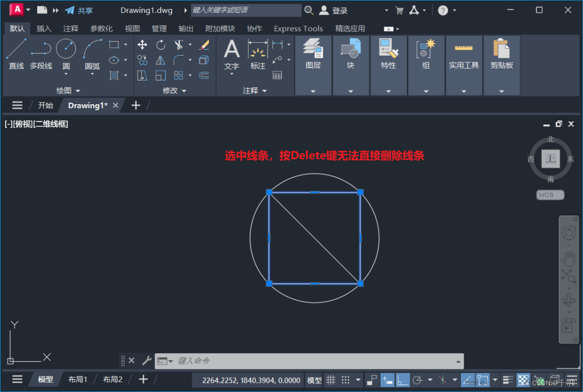The image size is (583, 392).
Task: Select the Line (直线) tool
Action: [16, 53]
